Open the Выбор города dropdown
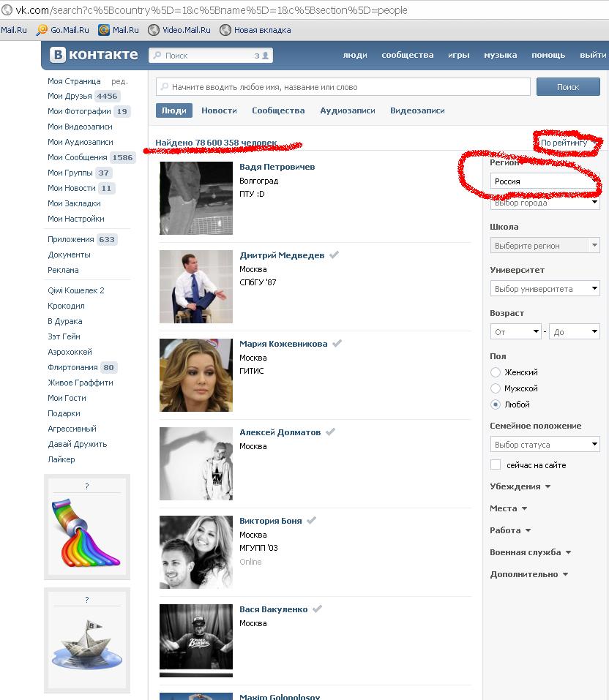609x700 pixels. [x=545, y=203]
